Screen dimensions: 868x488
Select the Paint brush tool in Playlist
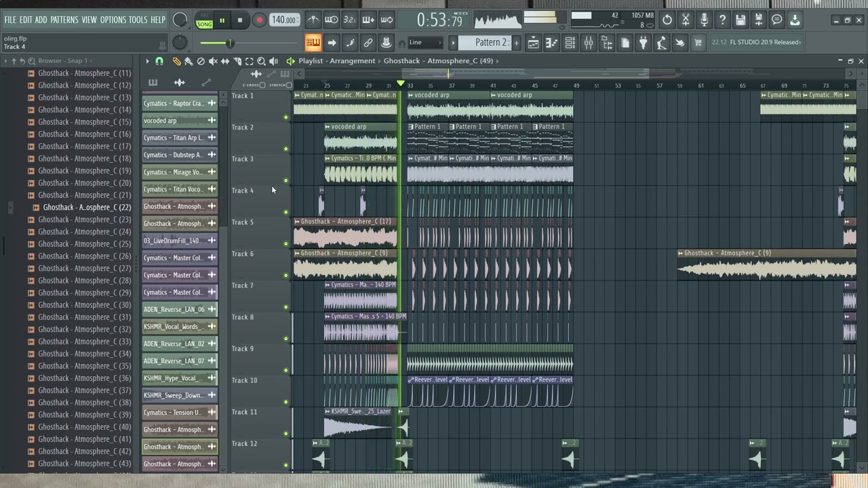[x=189, y=61]
